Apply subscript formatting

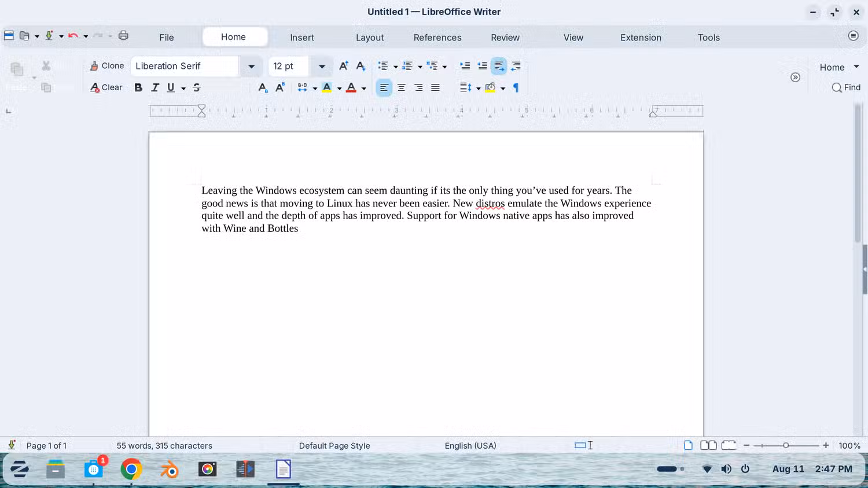pyautogui.click(x=263, y=87)
